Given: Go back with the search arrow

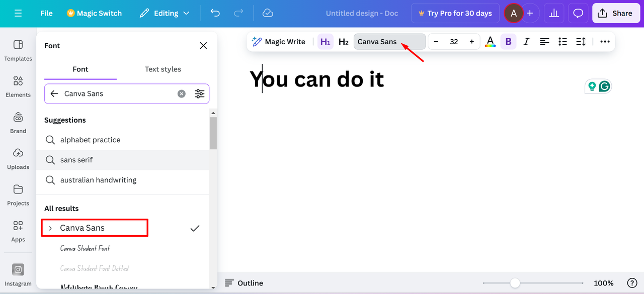Looking at the screenshot, I should pyautogui.click(x=54, y=93).
